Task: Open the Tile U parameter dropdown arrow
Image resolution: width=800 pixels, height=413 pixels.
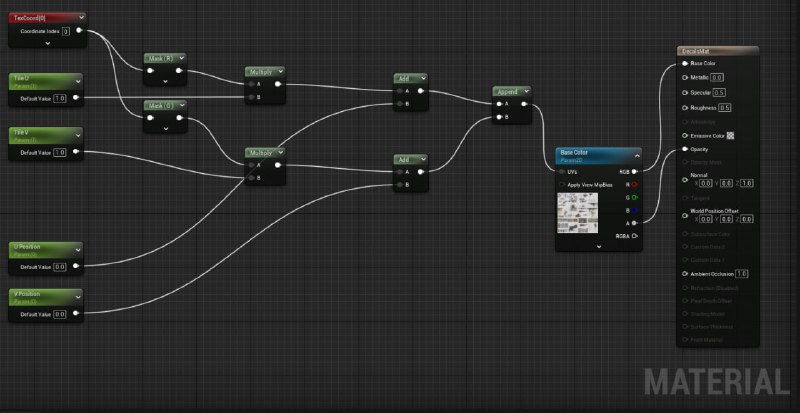Action: (78, 81)
